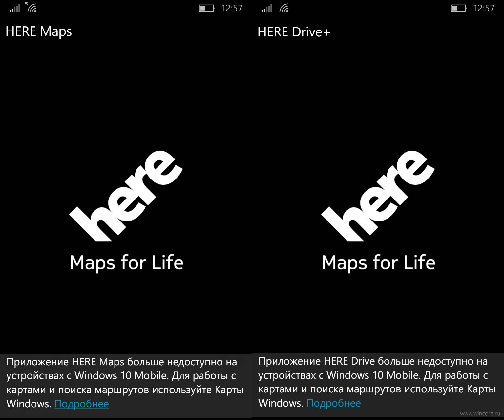The width and height of the screenshot is (504, 420).
Task: Click the HERE Drive+ title text
Action: point(294,32)
